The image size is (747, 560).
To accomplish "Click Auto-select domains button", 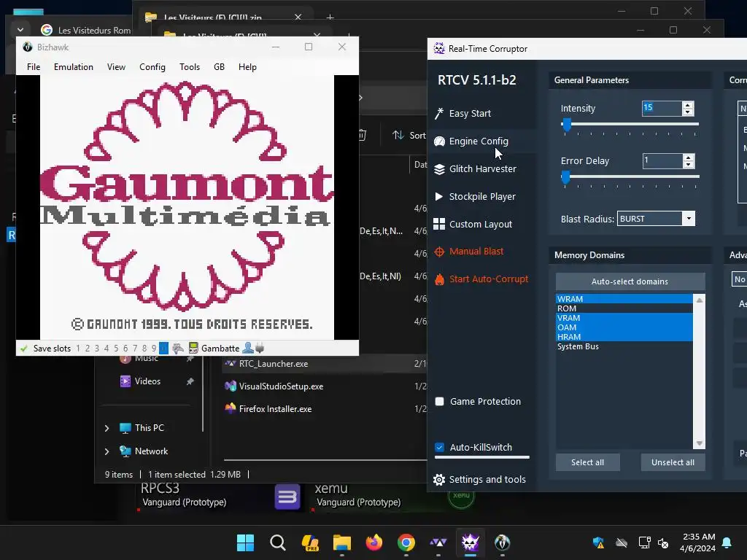I will coord(630,281).
